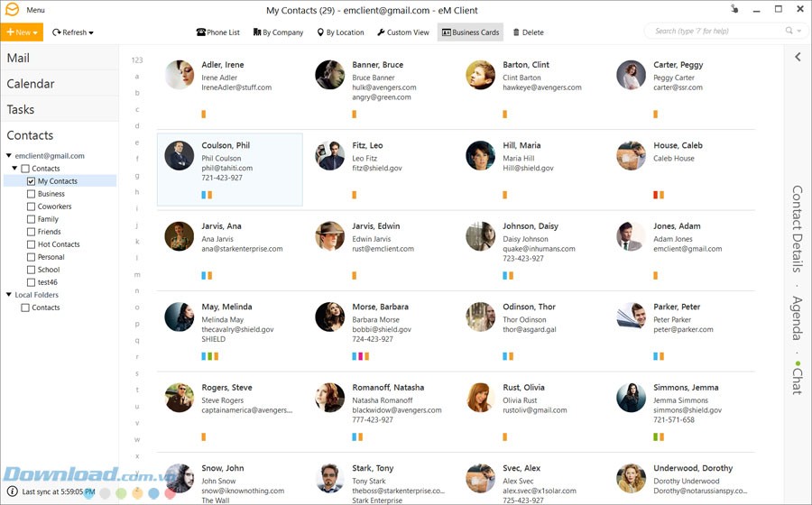Viewport: 812px width, 505px height.
Task: Select the By Location view
Action: pyautogui.click(x=340, y=32)
